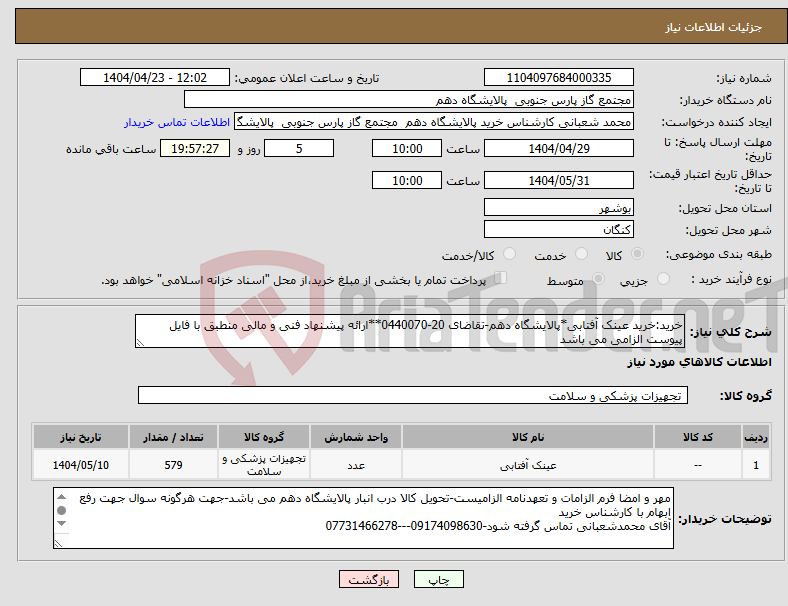Click the جزئیات اطلاعات نیاز page title

(714, 27)
